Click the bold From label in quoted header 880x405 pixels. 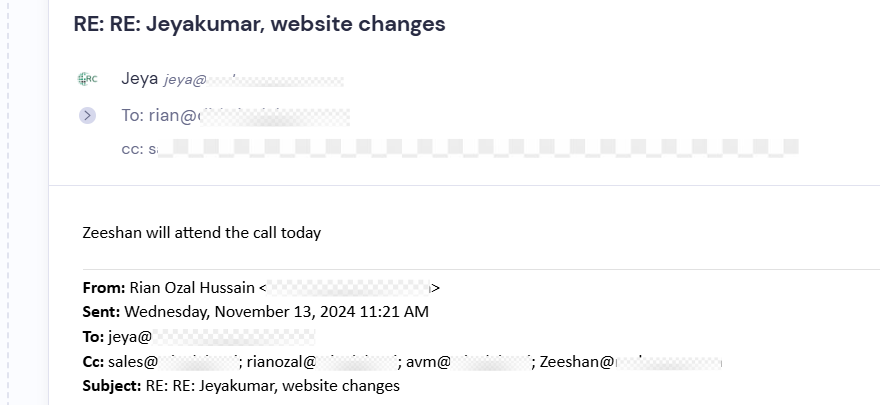(x=104, y=288)
